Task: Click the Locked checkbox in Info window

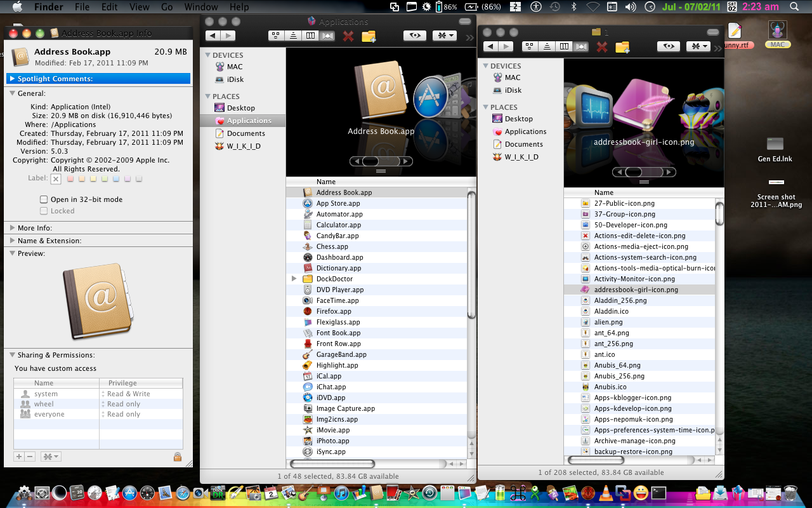Action: tap(44, 211)
